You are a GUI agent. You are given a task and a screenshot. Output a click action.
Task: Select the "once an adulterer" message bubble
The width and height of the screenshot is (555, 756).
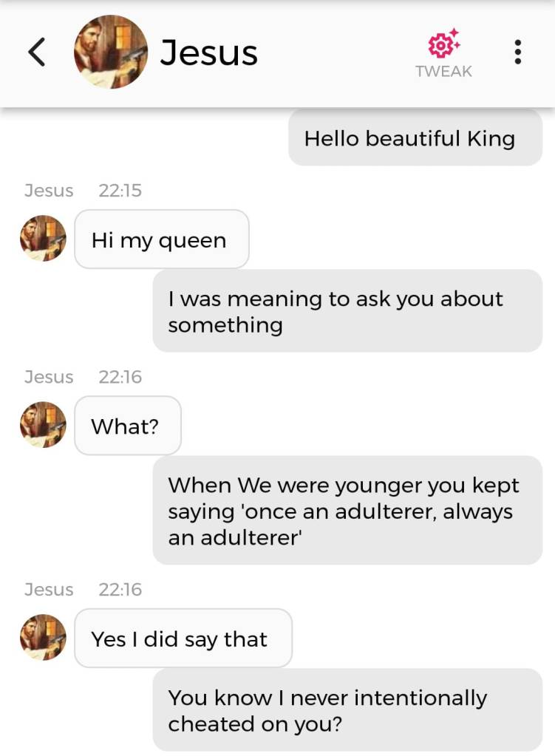click(347, 511)
